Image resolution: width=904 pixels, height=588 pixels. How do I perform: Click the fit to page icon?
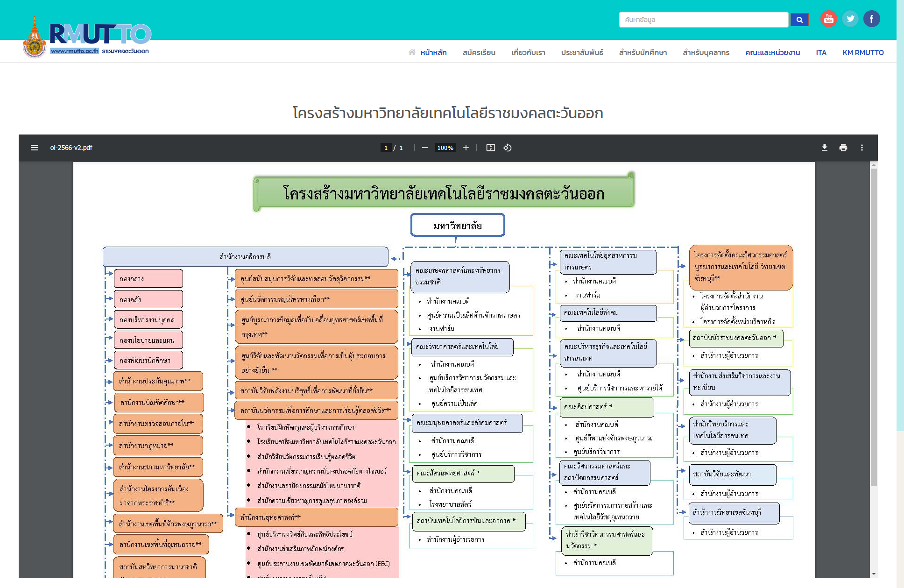[x=490, y=148]
